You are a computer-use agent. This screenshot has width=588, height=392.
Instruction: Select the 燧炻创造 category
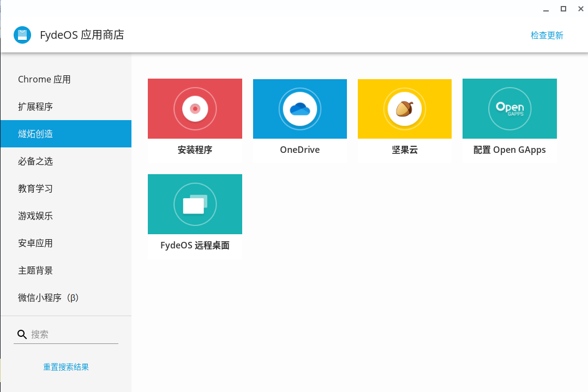click(66, 134)
